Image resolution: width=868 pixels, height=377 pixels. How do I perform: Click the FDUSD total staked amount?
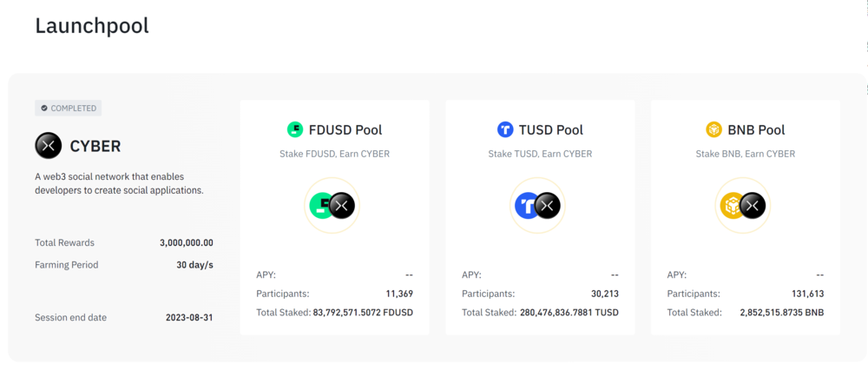coord(363,313)
